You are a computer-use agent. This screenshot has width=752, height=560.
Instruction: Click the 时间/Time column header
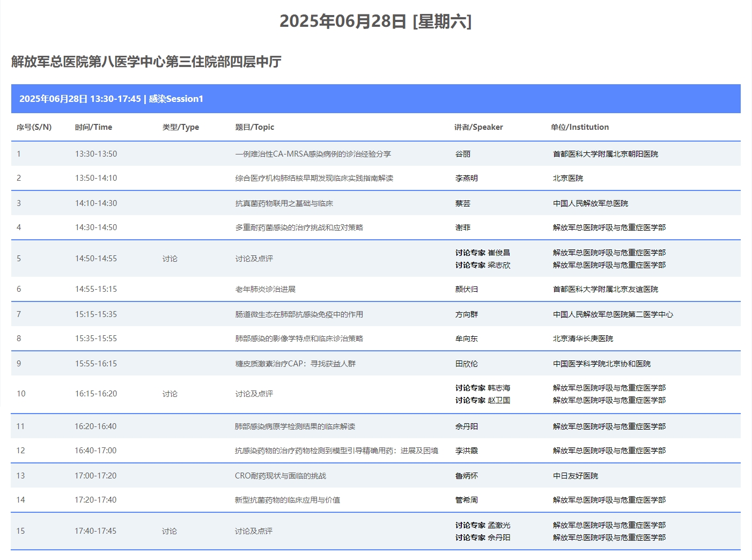point(93,127)
